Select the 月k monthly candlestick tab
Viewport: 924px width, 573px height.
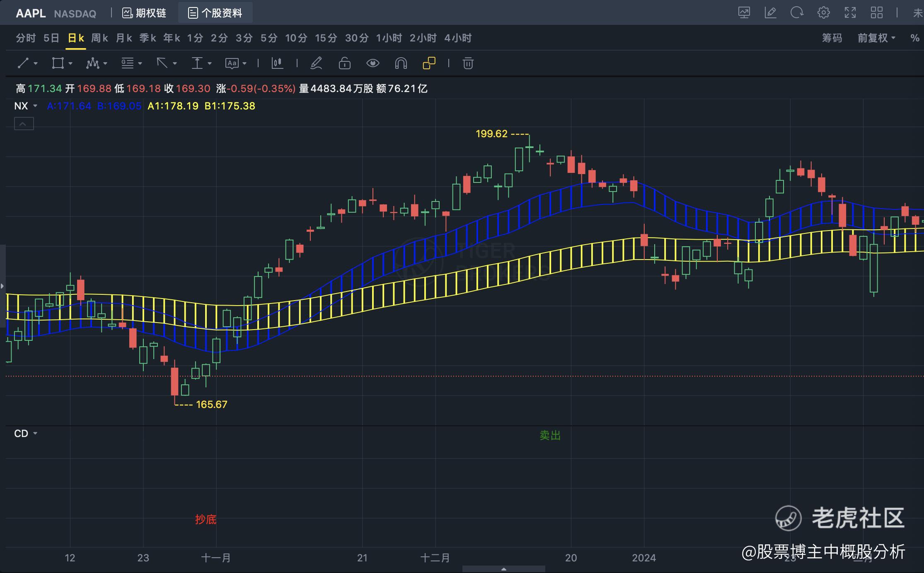point(124,38)
